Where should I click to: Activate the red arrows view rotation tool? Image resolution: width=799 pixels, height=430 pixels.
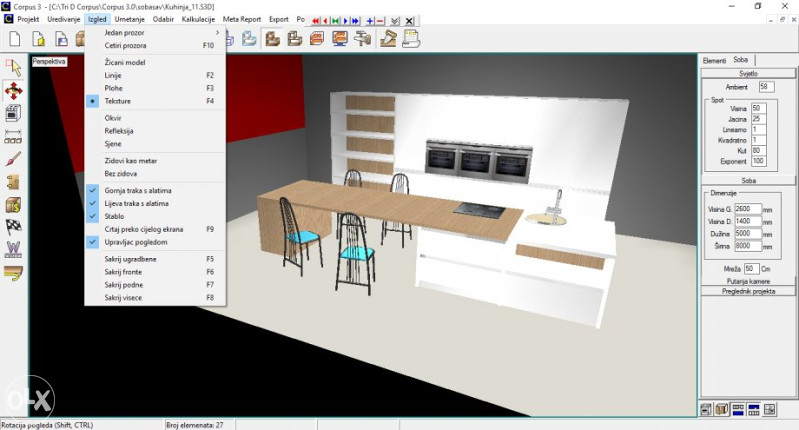tap(14, 91)
